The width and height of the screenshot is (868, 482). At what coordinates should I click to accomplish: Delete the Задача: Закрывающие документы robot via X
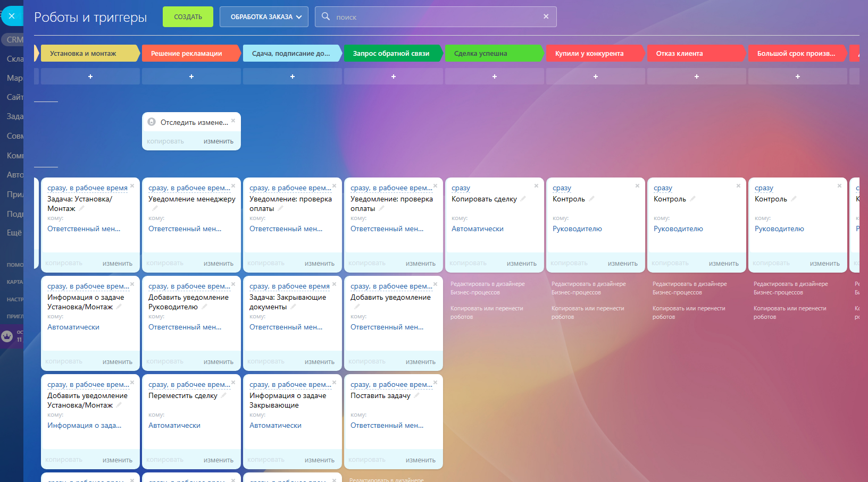(x=334, y=284)
